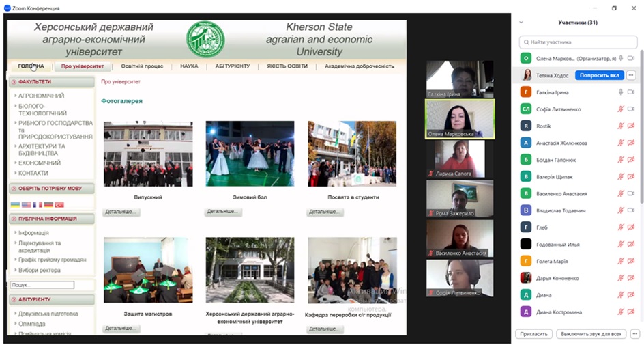Click disabled camera icon for Глеб
The height and width of the screenshot is (345, 644).
click(x=631, y=227)
